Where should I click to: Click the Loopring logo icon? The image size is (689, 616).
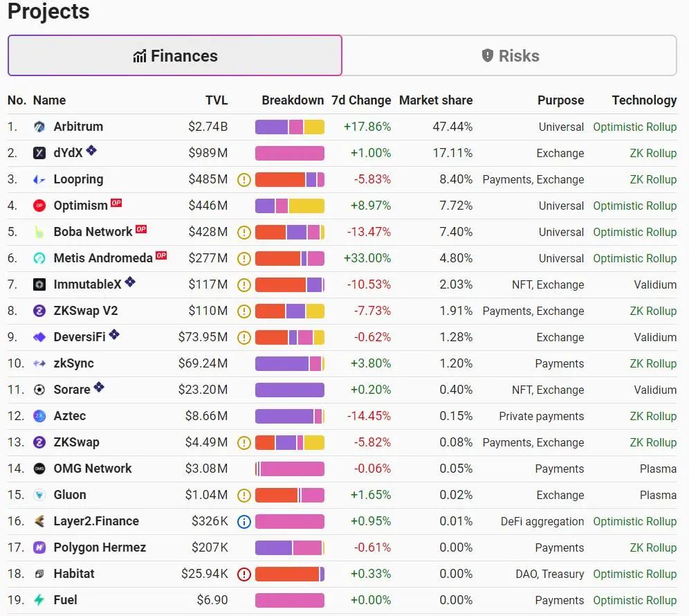coord(39,179)
